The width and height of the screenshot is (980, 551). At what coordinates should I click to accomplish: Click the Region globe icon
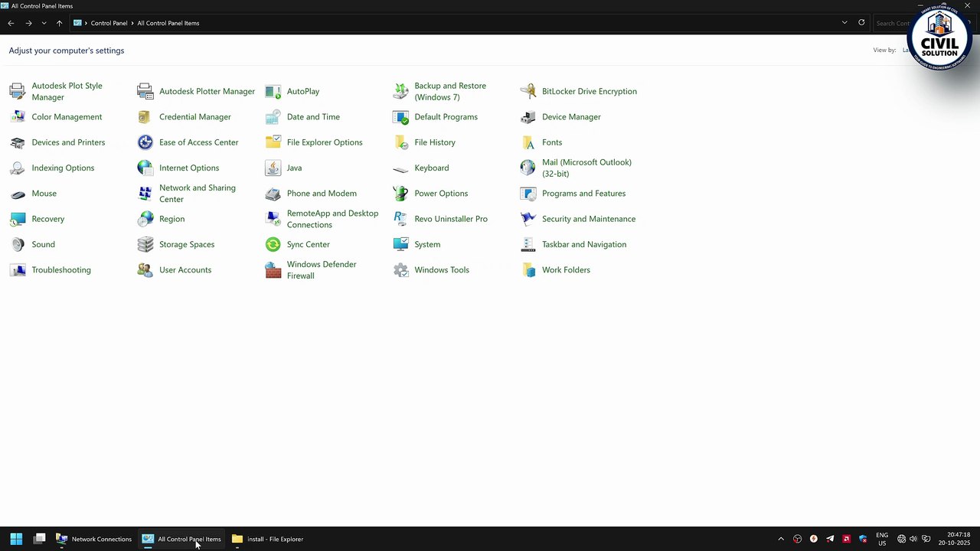click(x=145, y=219)
